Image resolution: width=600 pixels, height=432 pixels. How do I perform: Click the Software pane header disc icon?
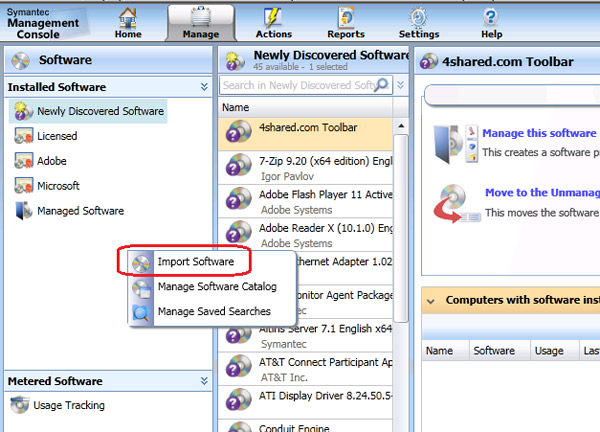(20, 60)
